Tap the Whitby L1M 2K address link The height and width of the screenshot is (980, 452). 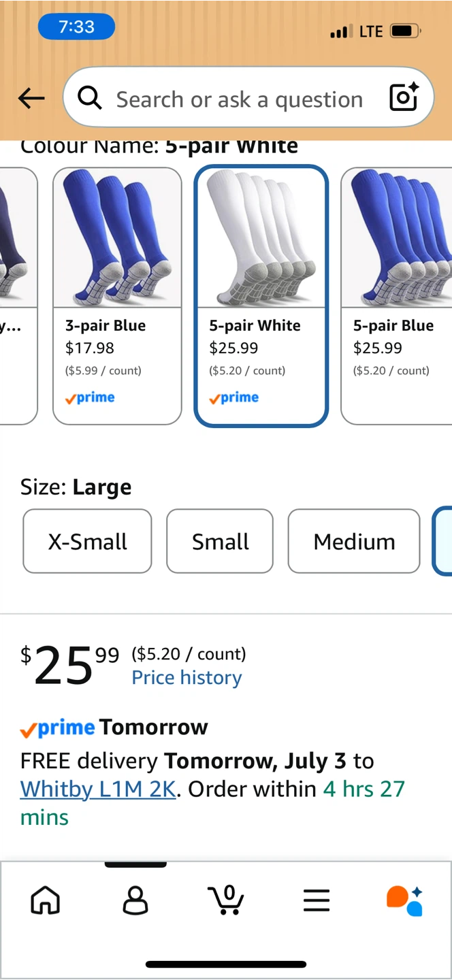[x=98, y=789]
